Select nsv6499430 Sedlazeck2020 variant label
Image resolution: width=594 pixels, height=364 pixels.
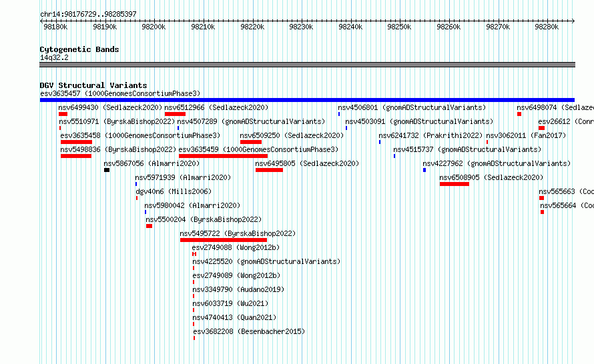click(x=110, y=107)
